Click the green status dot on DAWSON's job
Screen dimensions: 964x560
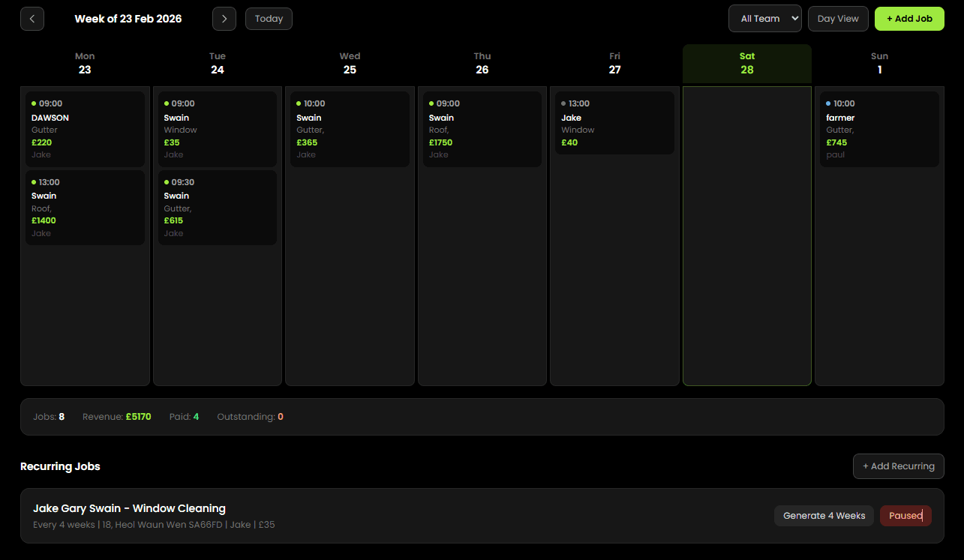[33, 103]
